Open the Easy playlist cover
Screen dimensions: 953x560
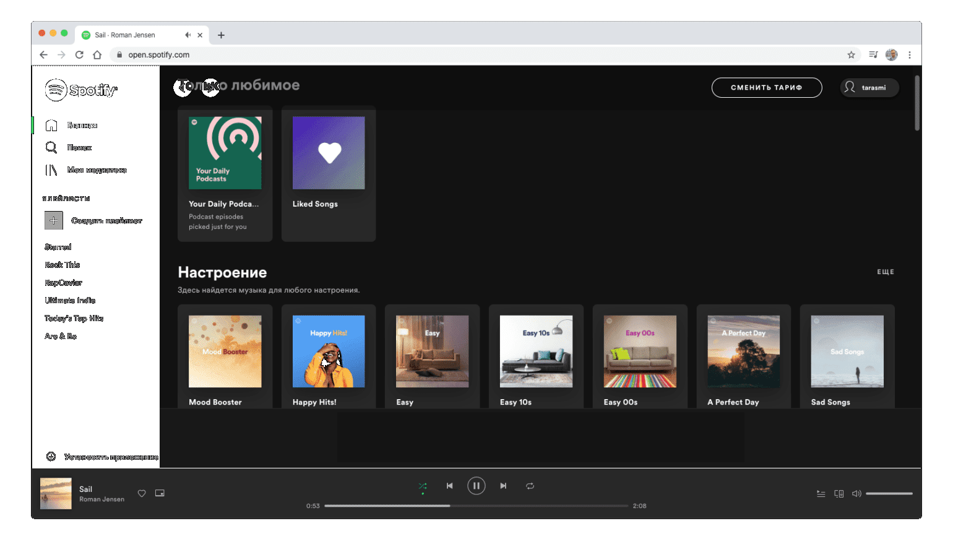433,351
